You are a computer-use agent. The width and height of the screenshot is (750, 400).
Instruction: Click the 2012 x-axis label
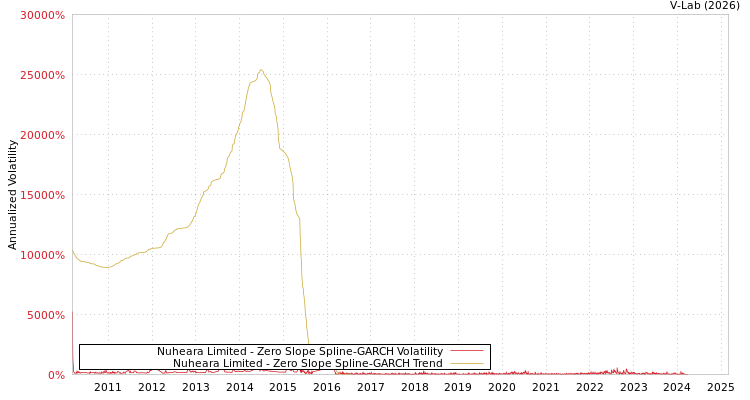point(152,387)
